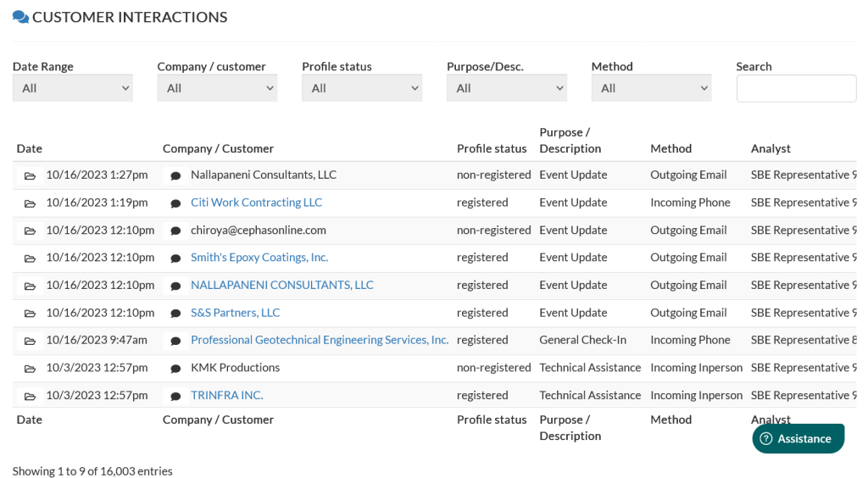Open NALLAPANENI CONSULTANTS, LLC profile link
The height and width of the screenshot is (478, 868).
point(281,285)
